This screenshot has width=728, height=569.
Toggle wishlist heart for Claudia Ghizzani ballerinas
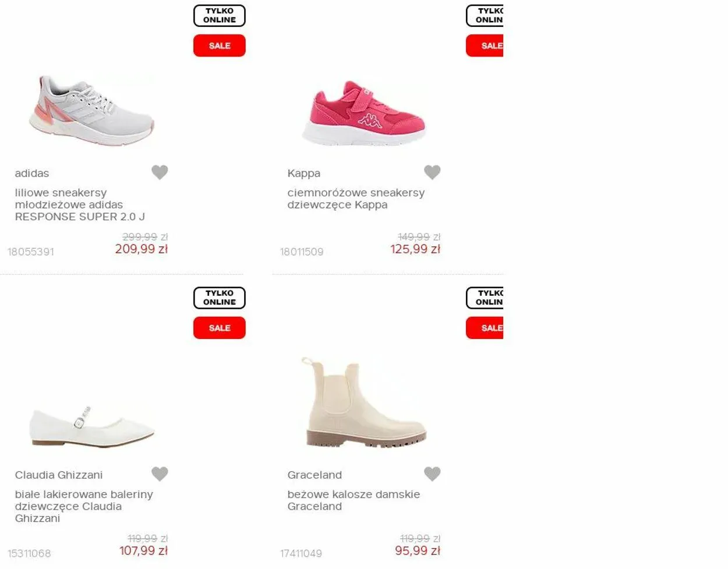pyautogui.click(x=160, y=474)
